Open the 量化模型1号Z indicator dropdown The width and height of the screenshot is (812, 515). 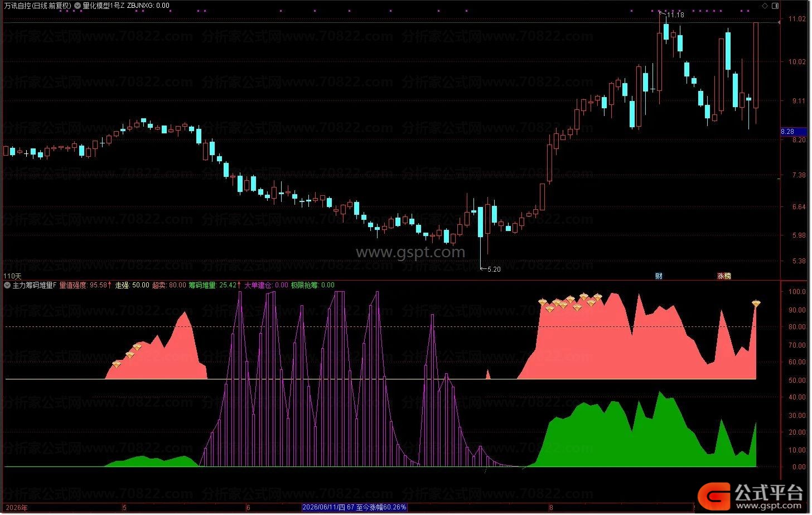(x=78, y=6)
